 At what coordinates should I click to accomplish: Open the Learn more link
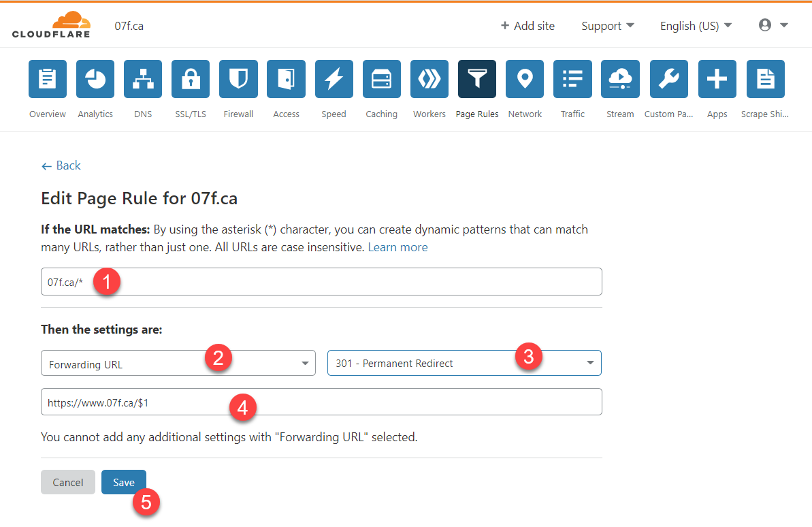coord(397,247)
